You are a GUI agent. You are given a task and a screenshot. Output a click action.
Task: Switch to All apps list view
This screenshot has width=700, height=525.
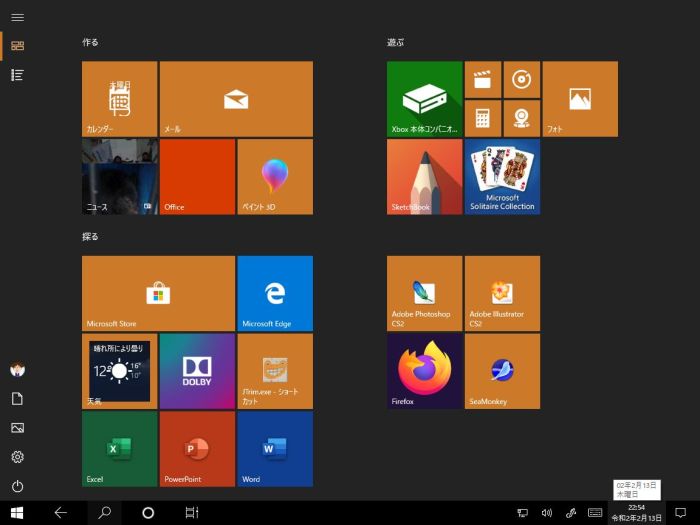coord(17,75)
